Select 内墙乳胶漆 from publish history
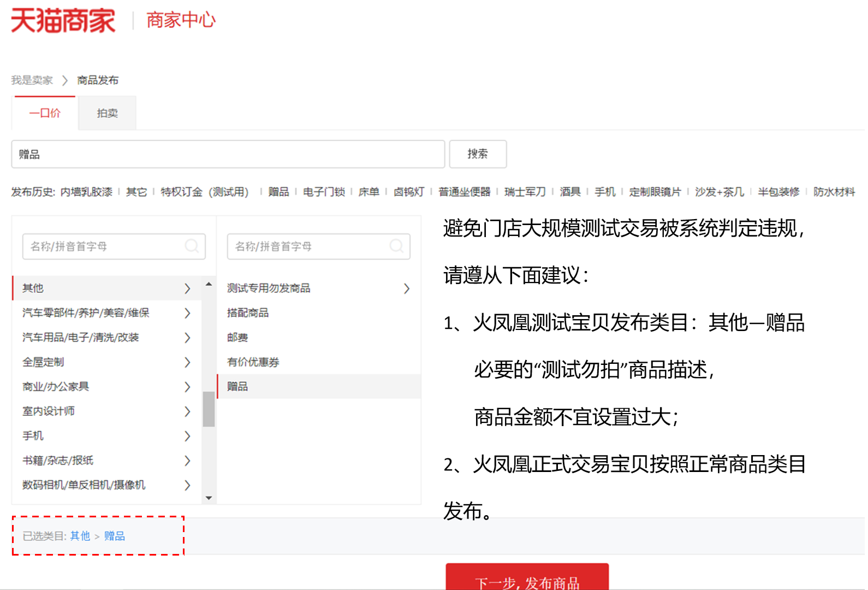868x590 pixels. pos(86,192)
